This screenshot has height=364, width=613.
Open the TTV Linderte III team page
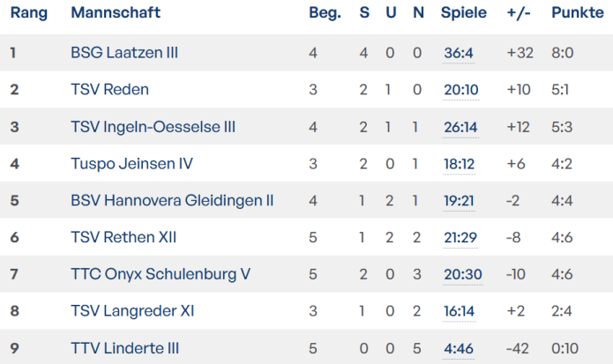click(x=125, y=349)
